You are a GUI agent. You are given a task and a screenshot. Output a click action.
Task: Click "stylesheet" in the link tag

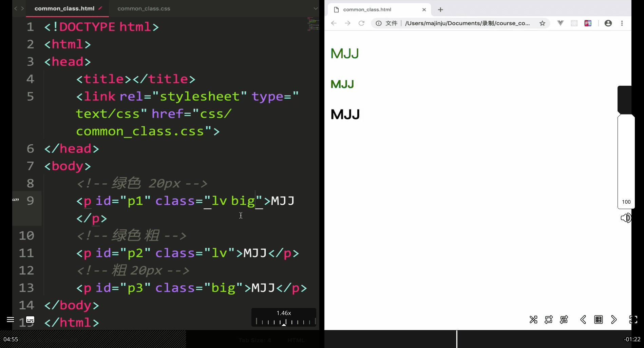pyautogui.click(x=200, y=96)
